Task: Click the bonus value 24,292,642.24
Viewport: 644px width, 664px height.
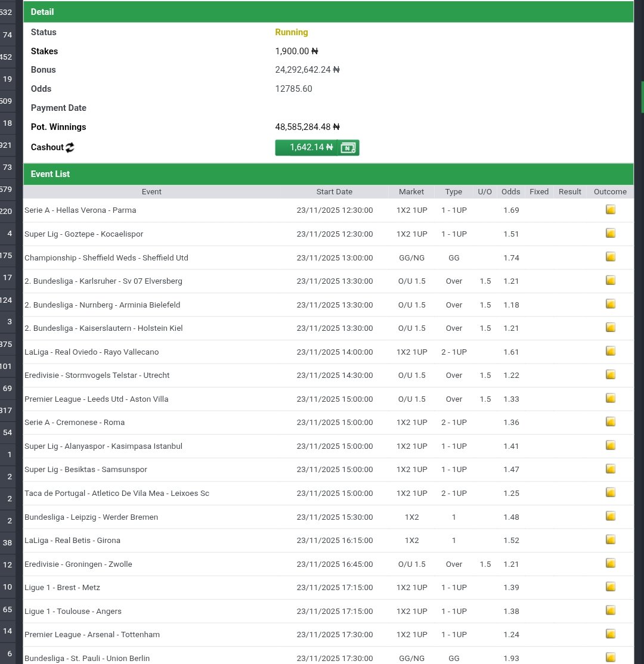Action: pyautogui.click(x=307, y=70)
